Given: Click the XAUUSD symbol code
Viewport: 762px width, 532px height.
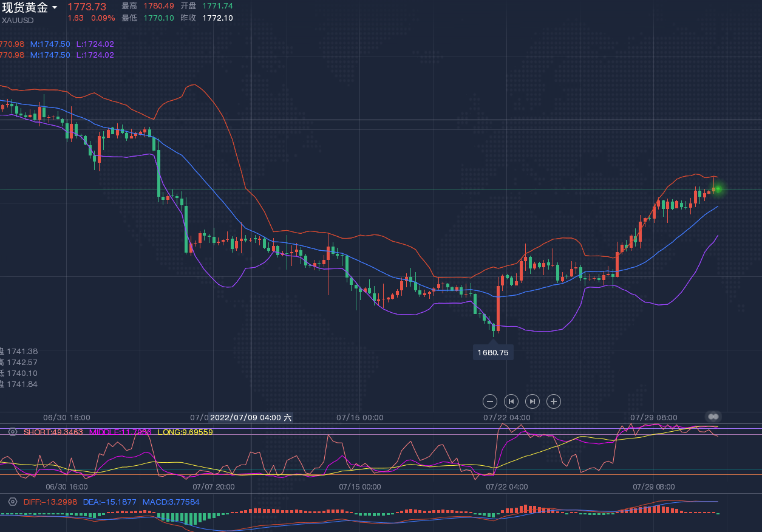Looking at the screenshot, I should pos(18,20).
